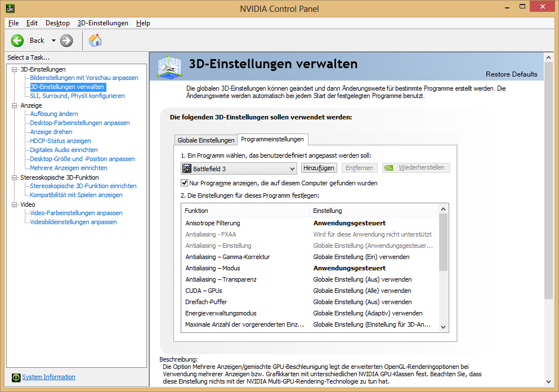This screenshot has height=392, width=559.
Task: Open Auflösung ändern task
Action: pyautogui.click(x=54, y=114)
